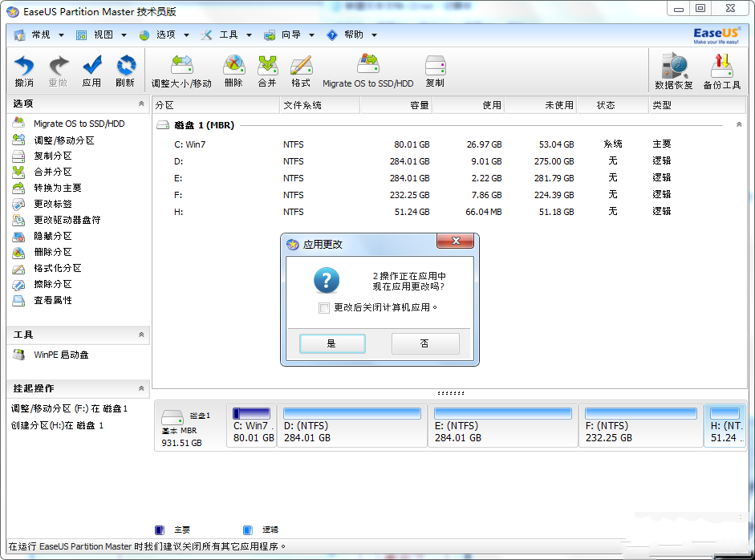Screen dimensions: 755x560
Task: Select D: (NTFS) block in disk map
Action: coord(352,426)
